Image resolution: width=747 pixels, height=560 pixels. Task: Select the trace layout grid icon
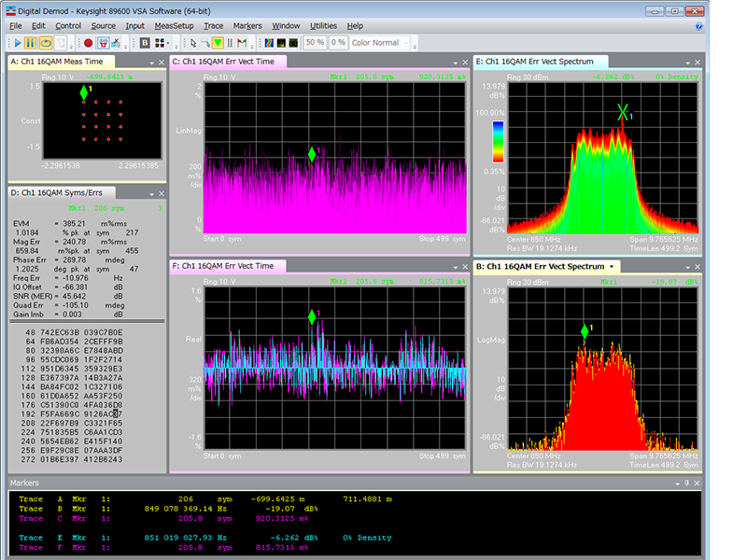coord(159,44)
